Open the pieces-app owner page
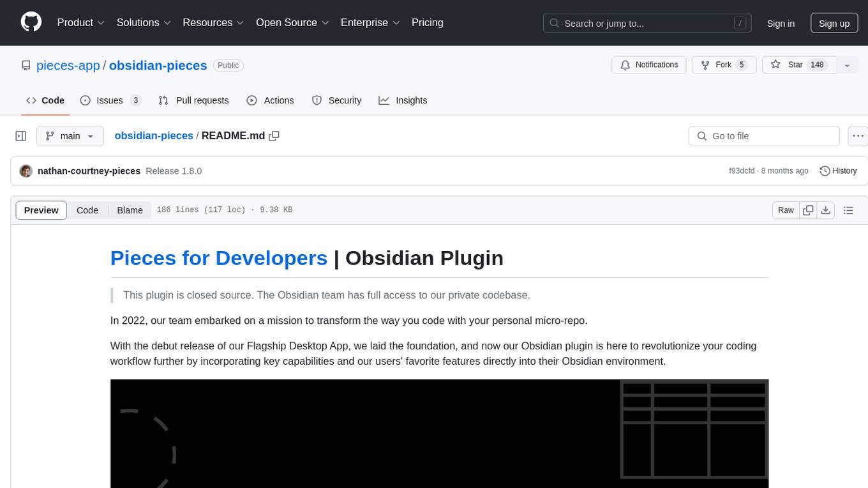The image size is (868, 488). (68, 65)
